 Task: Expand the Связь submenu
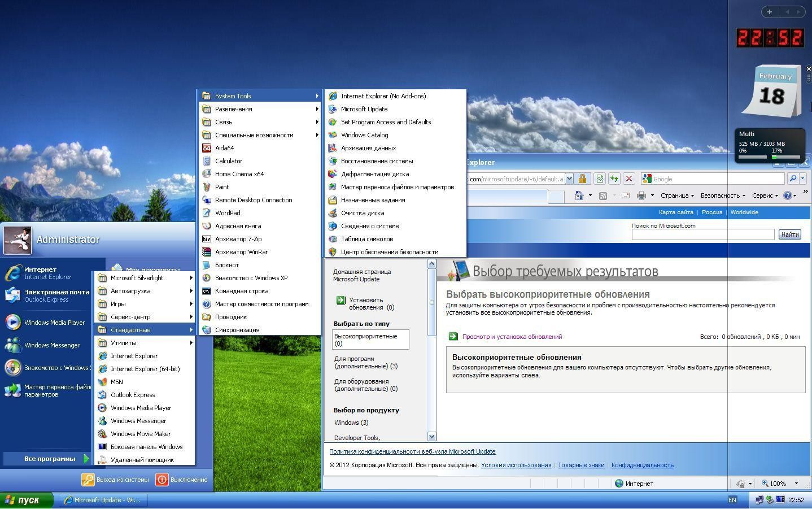[259, 122]
